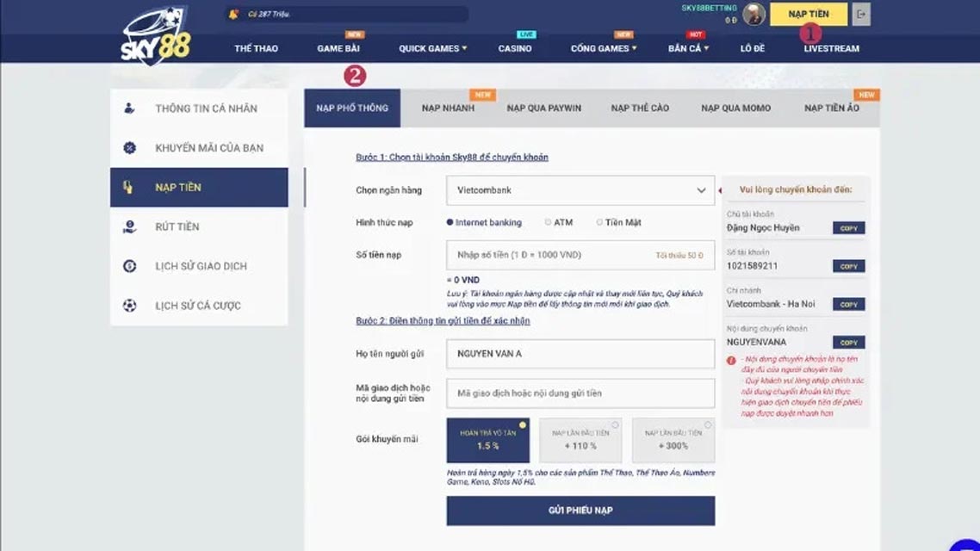The height and width of the screenshot is (551, 980).
Task: Open the Thể Thao menu
Action: click(x=257, y=48)
